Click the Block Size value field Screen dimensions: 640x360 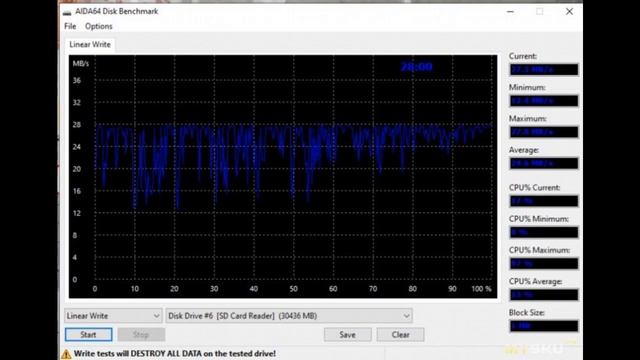pyautogui.click(x=544, y=326)
